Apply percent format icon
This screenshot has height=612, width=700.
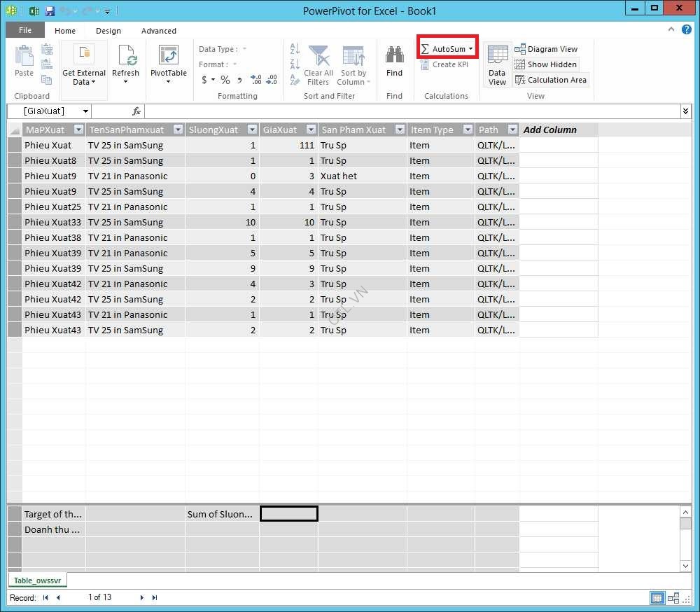click(225, 80)
